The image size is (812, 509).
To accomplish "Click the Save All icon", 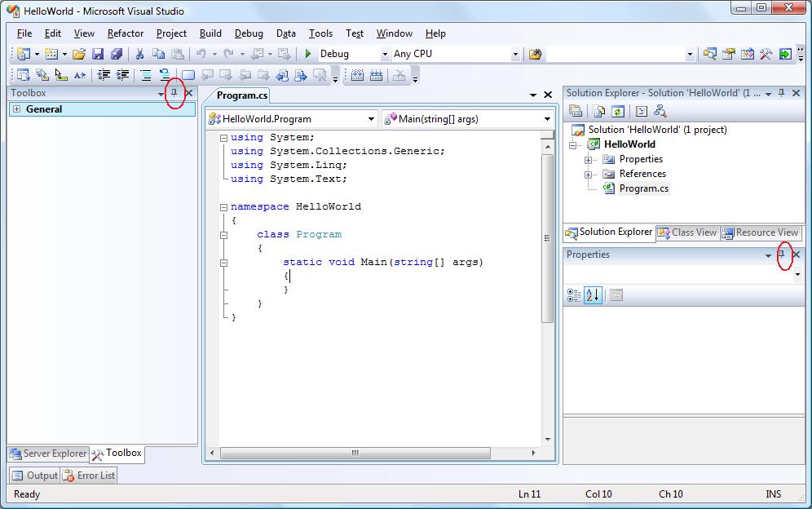I will (117, 54).
